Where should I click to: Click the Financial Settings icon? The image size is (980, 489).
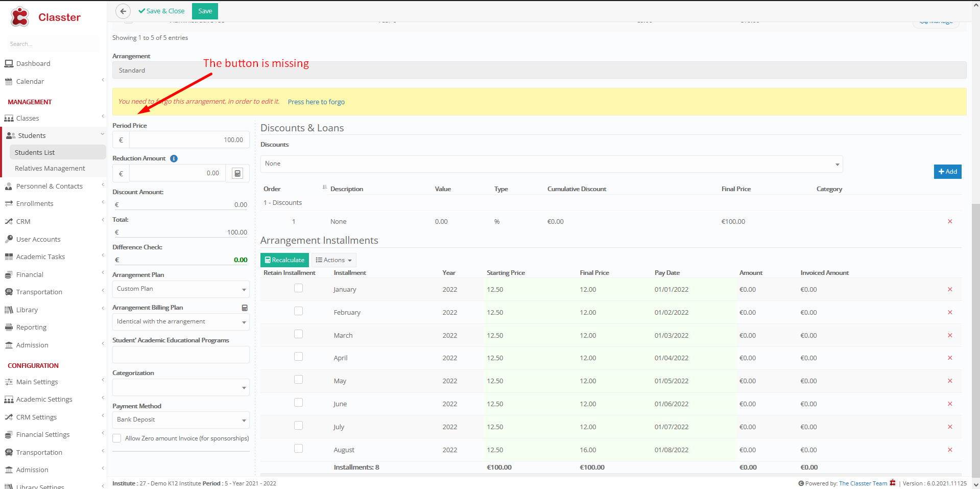9,434
